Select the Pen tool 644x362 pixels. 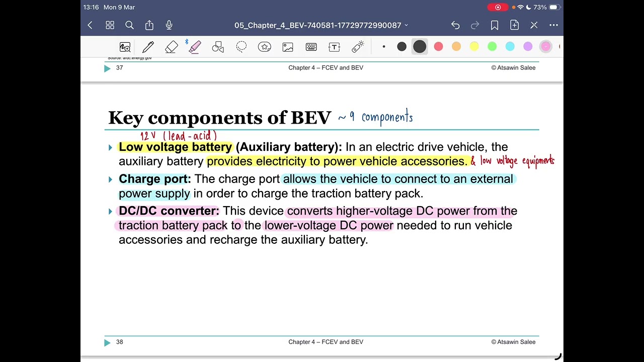tap(148, 47)
